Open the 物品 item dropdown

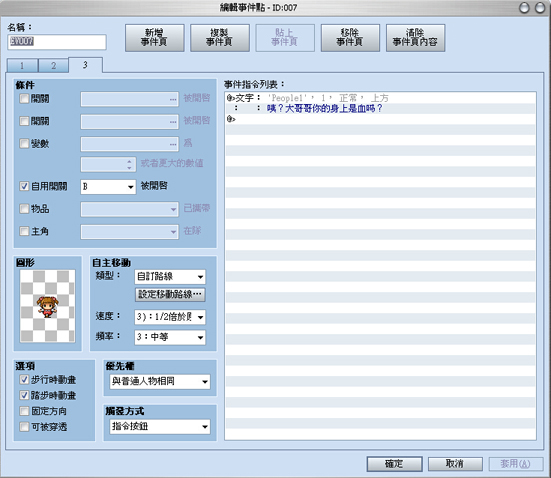[x=130, y=209]
